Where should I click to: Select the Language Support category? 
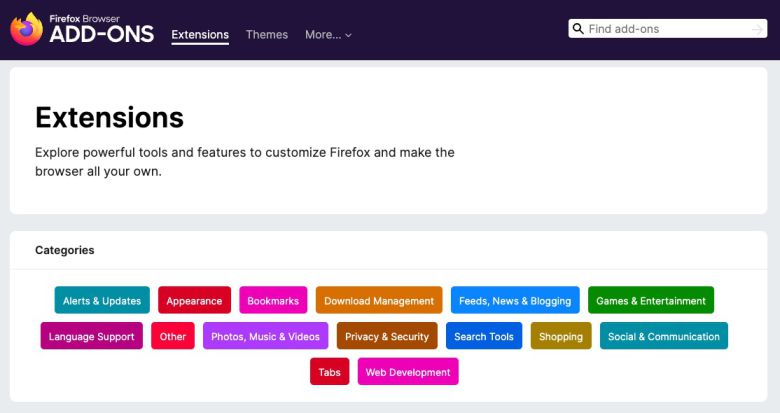92,337
